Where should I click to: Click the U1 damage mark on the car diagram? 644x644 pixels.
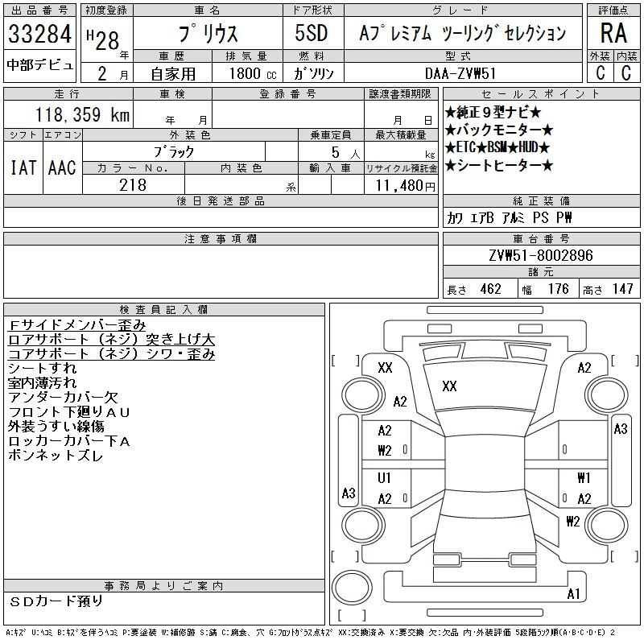point(384,478)
